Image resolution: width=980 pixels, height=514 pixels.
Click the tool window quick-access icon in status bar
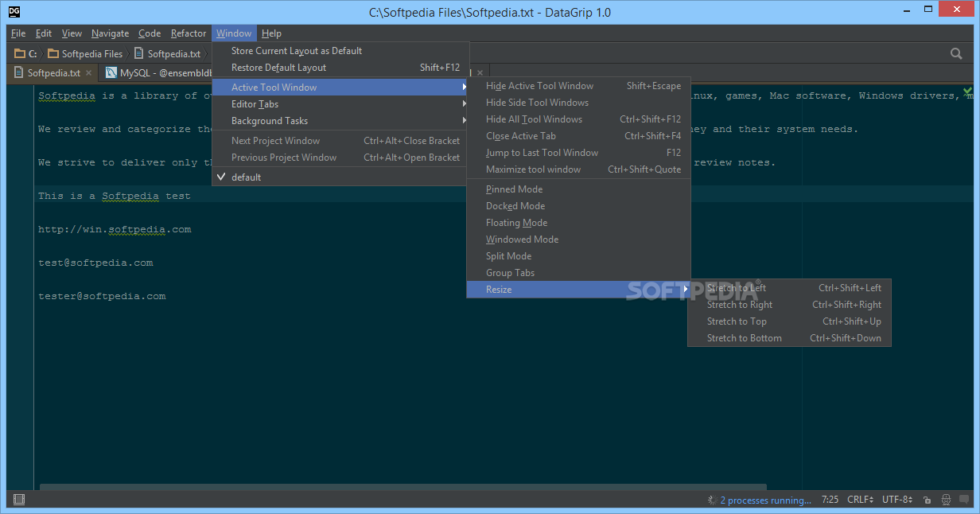tap(19, 500)
